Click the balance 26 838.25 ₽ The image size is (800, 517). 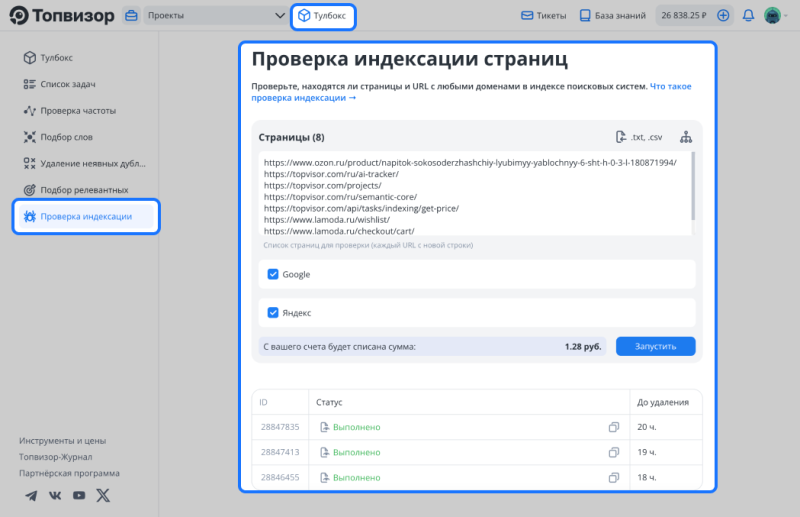[684, 15]
